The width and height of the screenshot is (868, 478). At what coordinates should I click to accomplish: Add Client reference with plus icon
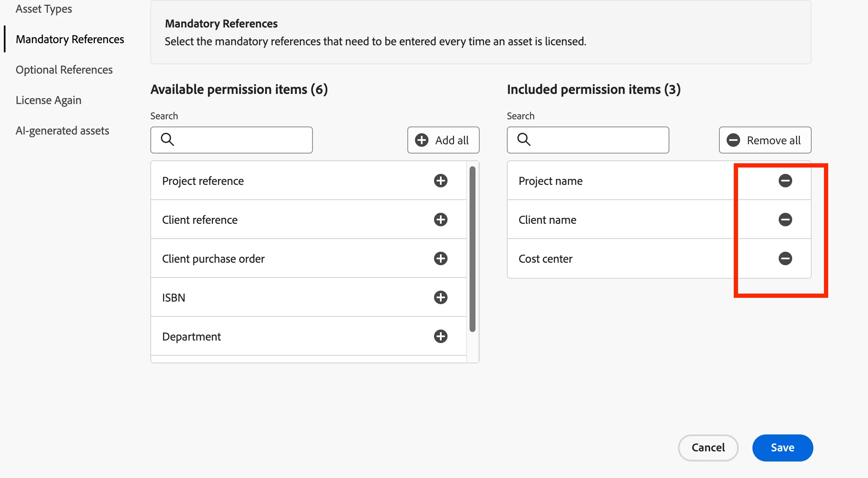click(x=440, y=220)
